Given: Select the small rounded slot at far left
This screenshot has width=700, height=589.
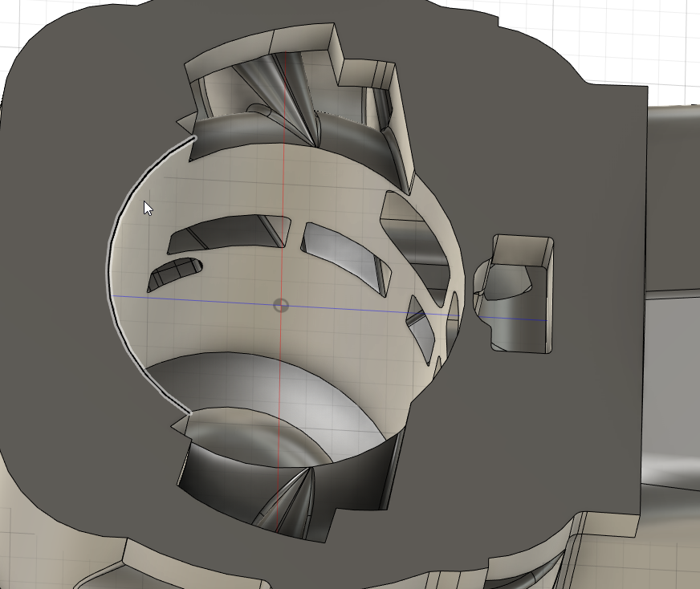Looking at the screenshot, I should click(x=174, y=272).
